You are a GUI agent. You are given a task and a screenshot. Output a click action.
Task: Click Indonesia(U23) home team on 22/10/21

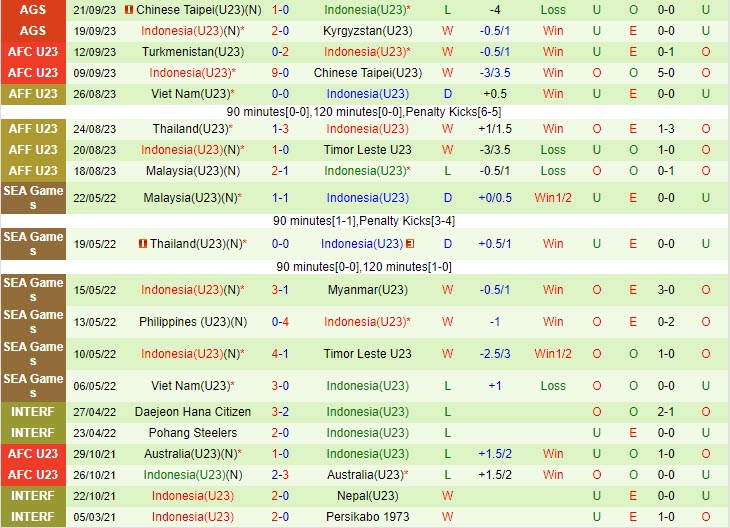tap(193, 495)
